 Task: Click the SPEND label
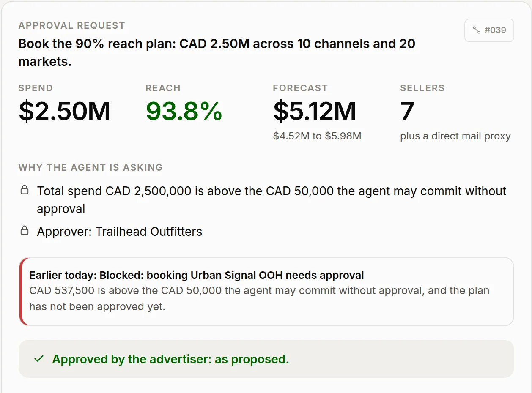(36, 88)
